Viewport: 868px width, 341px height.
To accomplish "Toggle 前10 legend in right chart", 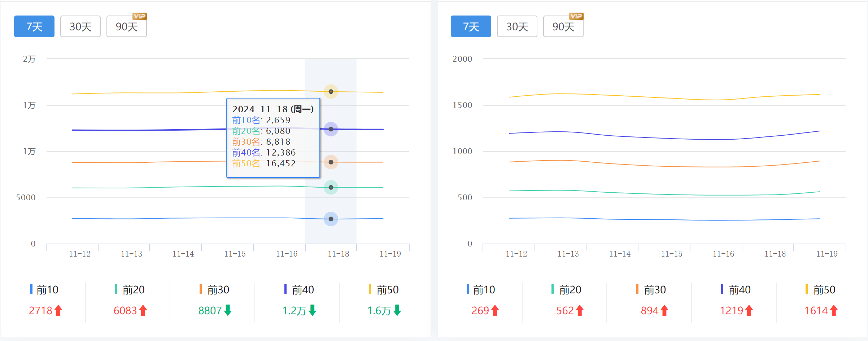I will (x=481, y=289).
